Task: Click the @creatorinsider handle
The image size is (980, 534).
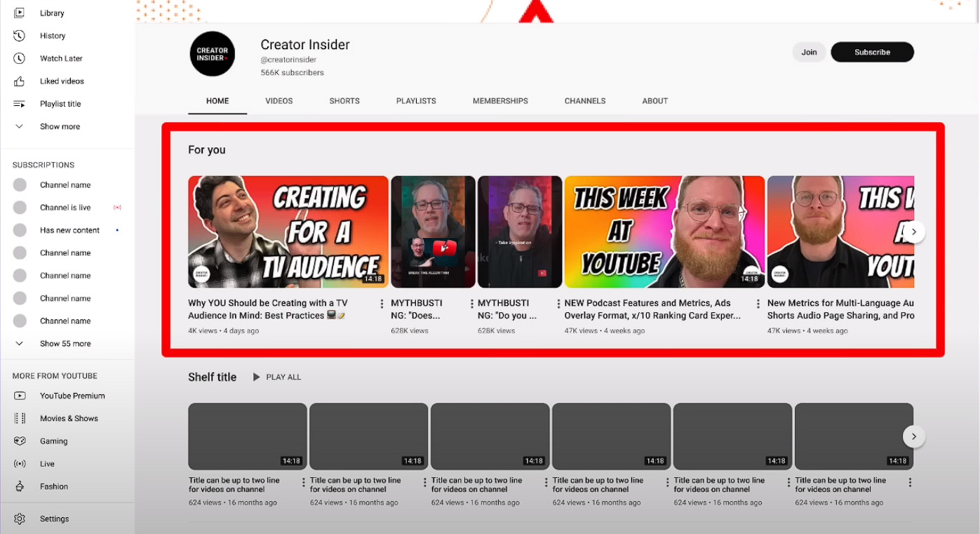Action: point(288,60)
